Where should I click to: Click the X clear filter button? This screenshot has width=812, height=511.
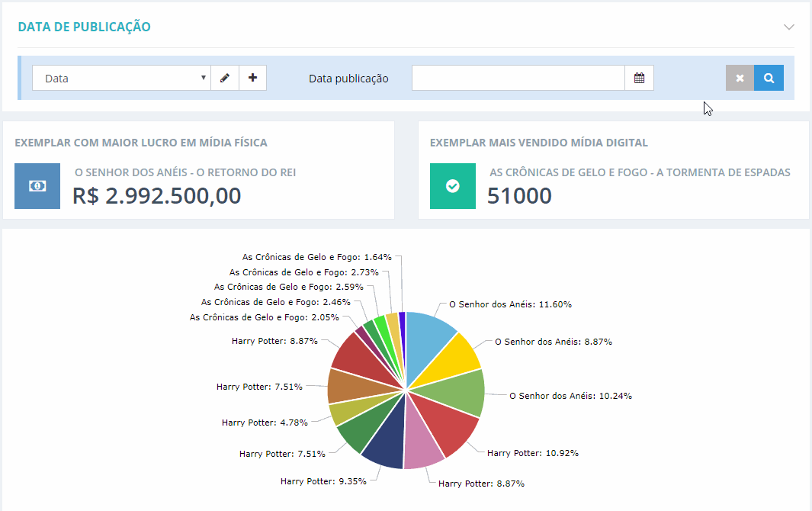click(x=740, y=78)
